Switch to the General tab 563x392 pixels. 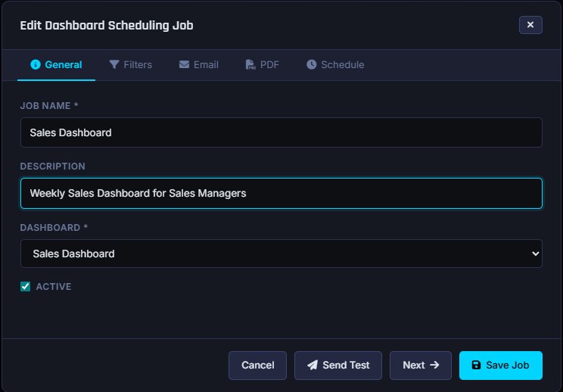(56, 64)
